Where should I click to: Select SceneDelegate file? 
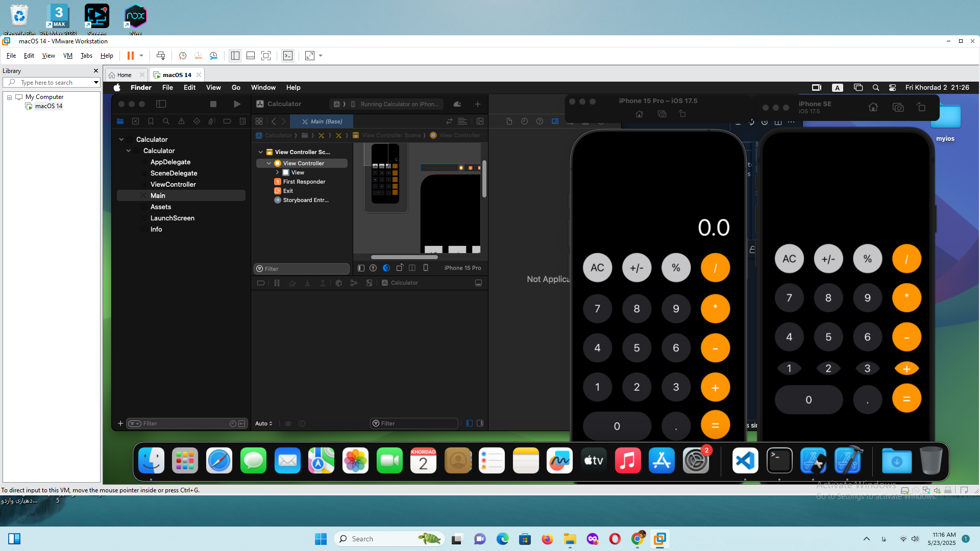174,173
